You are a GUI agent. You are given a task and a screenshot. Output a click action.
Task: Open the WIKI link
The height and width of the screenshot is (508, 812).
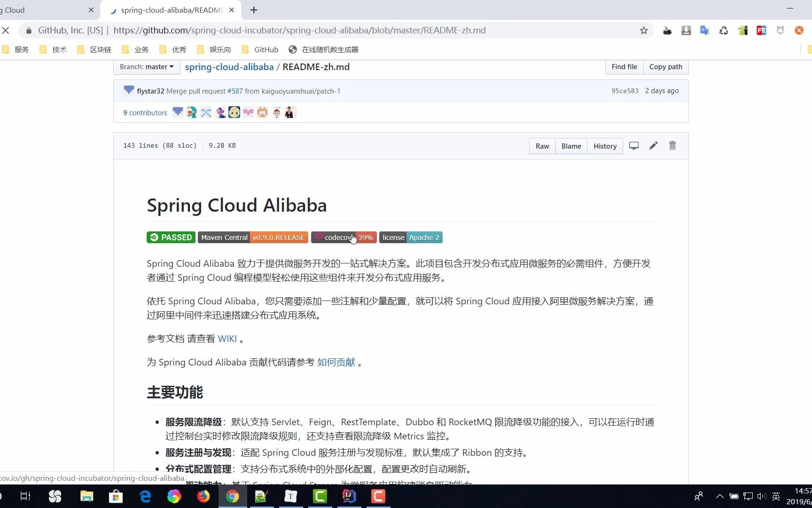[227, 339]
